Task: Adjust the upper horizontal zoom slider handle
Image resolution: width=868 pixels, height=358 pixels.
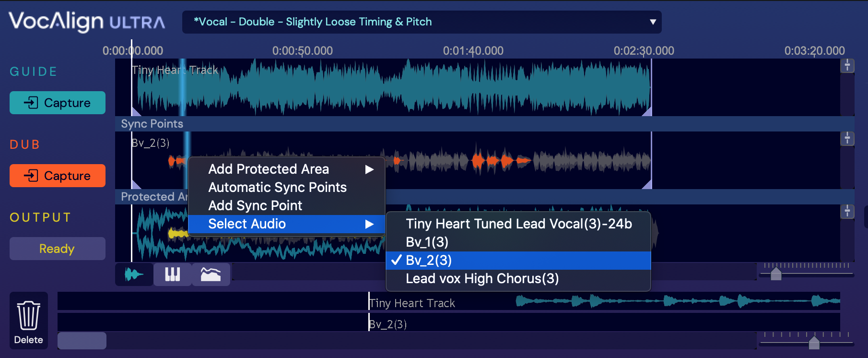Action: coord(776,274)
